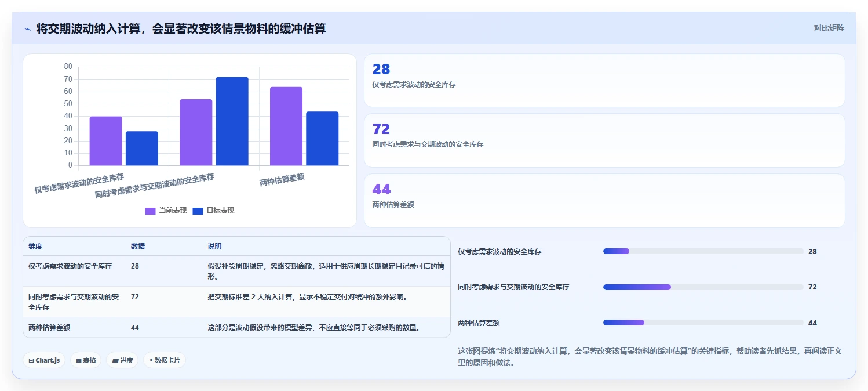Click table data cell with value 44
868x391 pixels.
pyautogui.click(x=135, y=328)
